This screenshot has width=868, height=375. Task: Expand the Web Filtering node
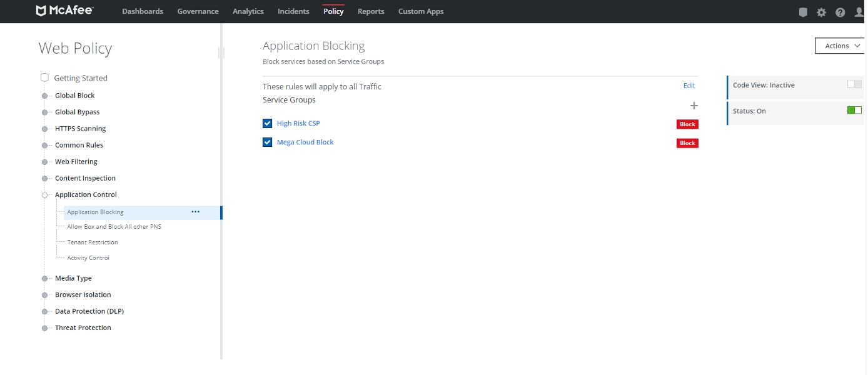point(44,162)
